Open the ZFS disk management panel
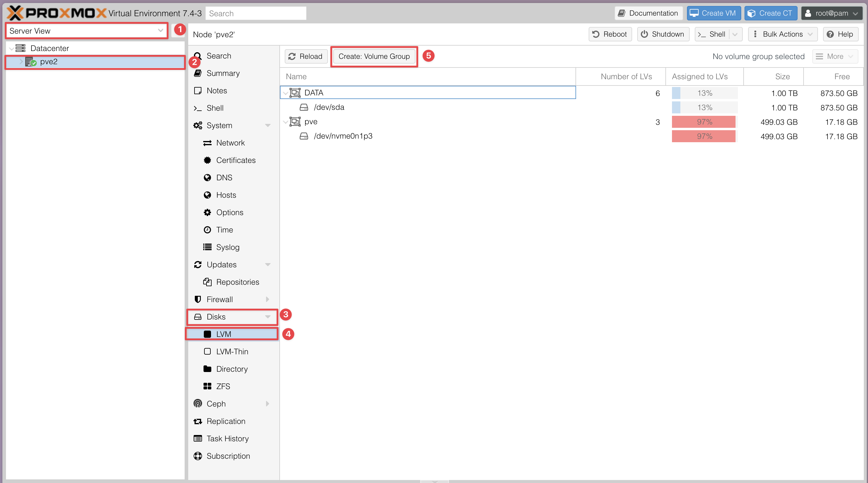 223,386
